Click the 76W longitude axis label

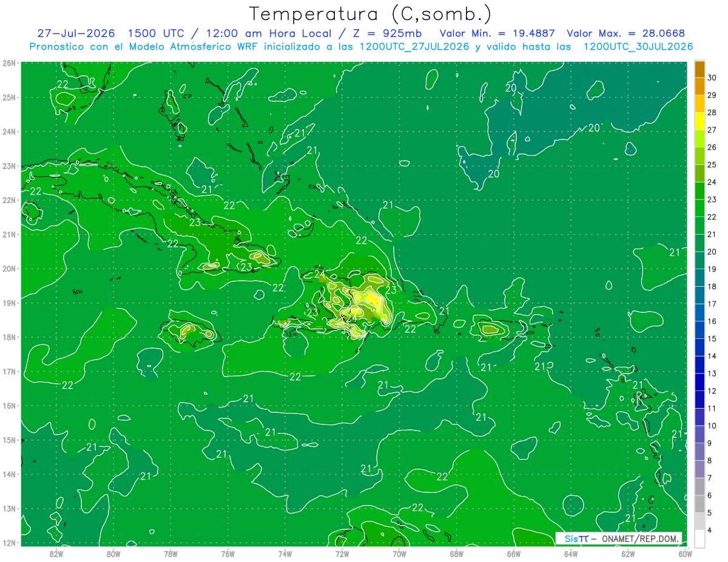227,554
